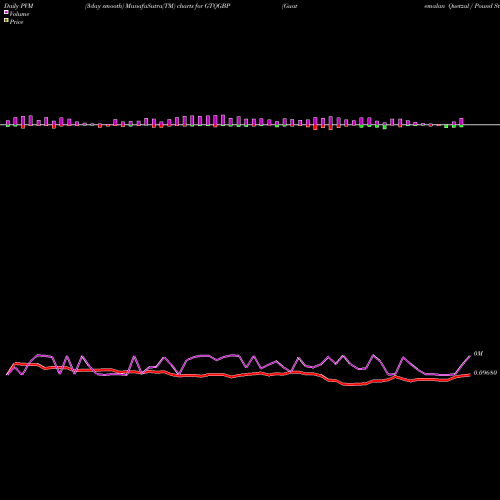The image size is (500, 500).
Task: Click the 'Quetzal / Pound' header text
Action: point(470,6)
